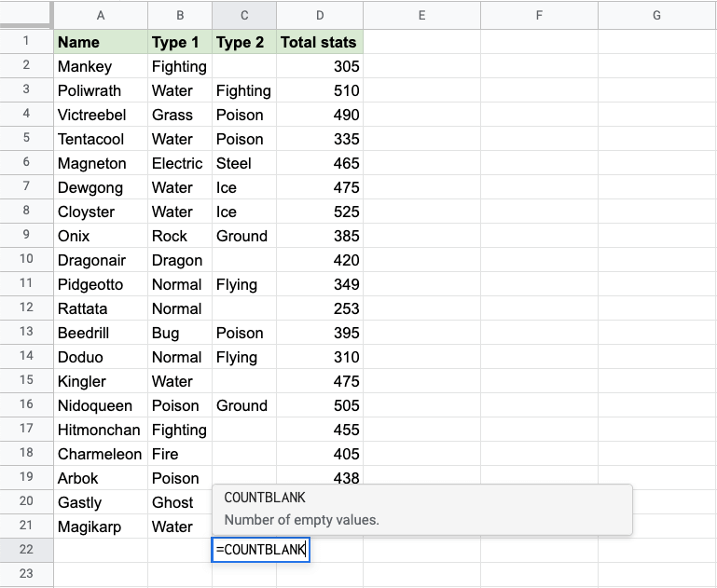
Task: Click the cell showing 253 for Rattata
Action: [x=320, y=308]
